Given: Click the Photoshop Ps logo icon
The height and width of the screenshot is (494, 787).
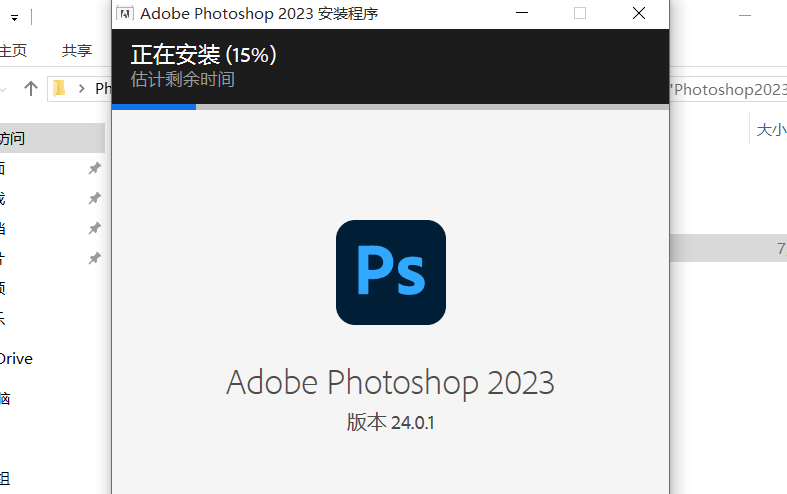Looking at the screenshot, I should click(390, 272).
